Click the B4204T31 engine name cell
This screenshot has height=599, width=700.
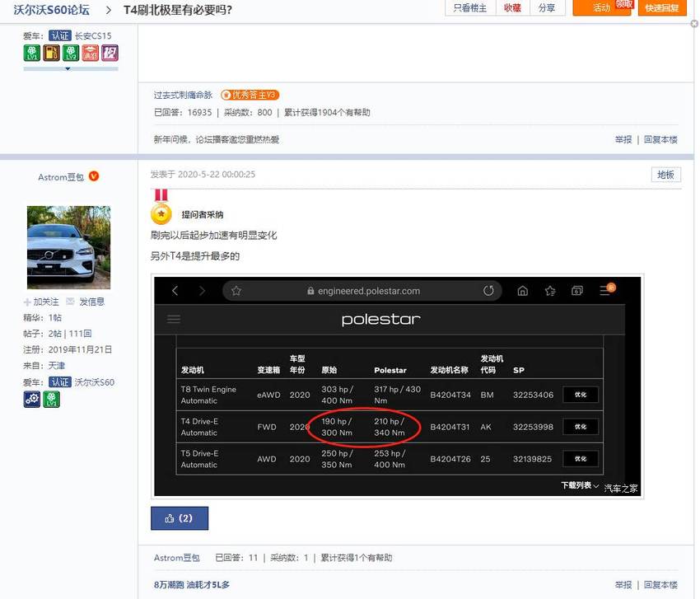pyautogui.click(x=450, y=427)
